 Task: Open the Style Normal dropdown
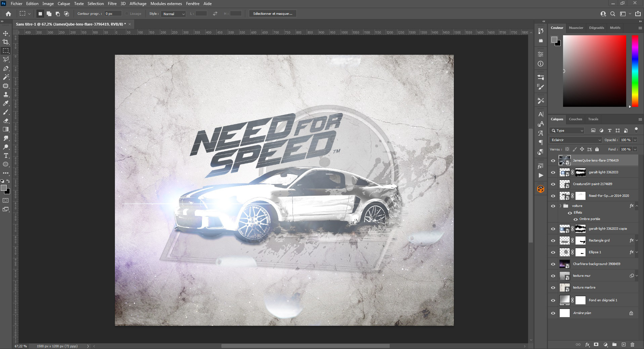tap(173, 14)
